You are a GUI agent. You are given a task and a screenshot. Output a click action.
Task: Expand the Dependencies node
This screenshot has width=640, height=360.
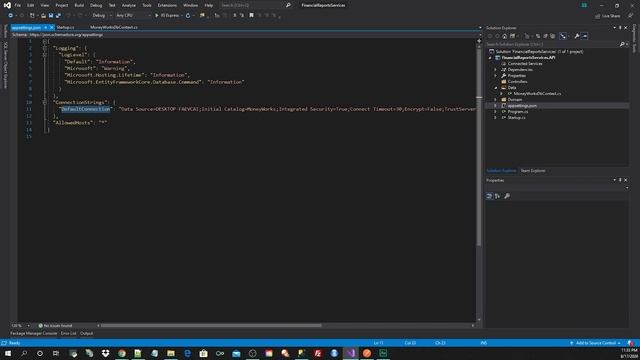(496, 70)
